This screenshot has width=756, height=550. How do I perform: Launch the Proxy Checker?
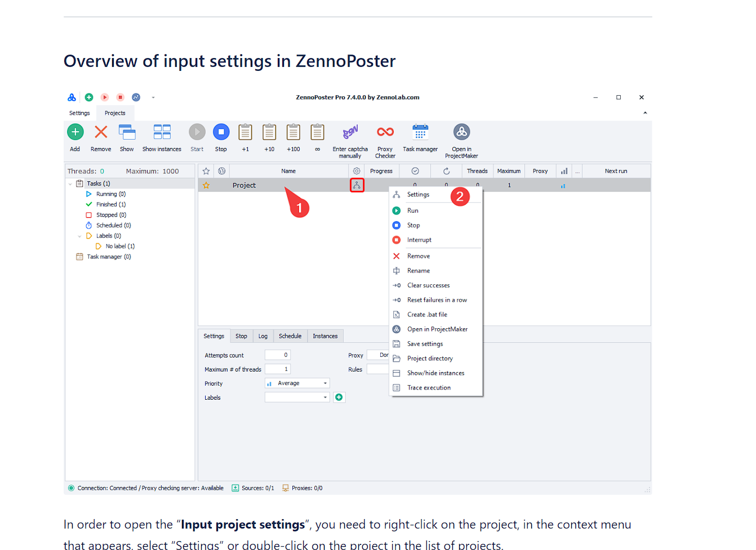tap(385, 141)
